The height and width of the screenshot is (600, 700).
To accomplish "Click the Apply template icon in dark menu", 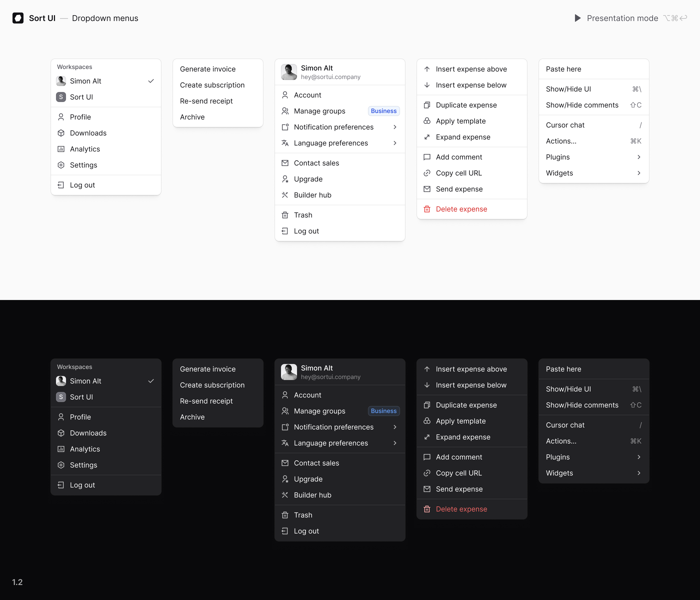I will [x=427, y=421].
